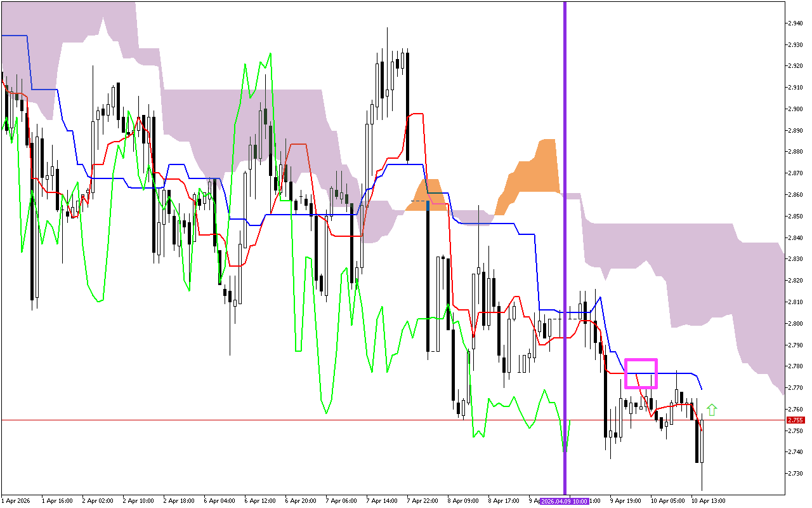Click the 10 Apr 13:00 time label

pos(708,500)
